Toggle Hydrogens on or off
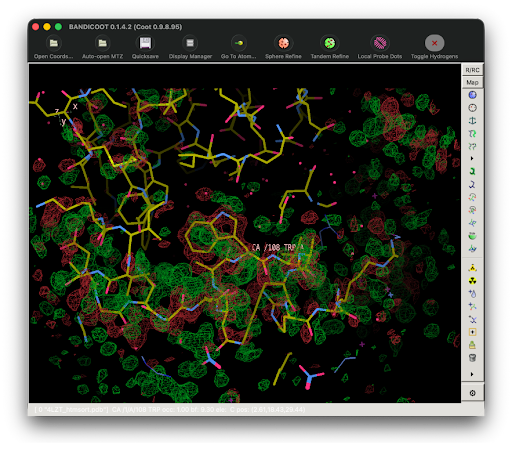 [434, 47]
